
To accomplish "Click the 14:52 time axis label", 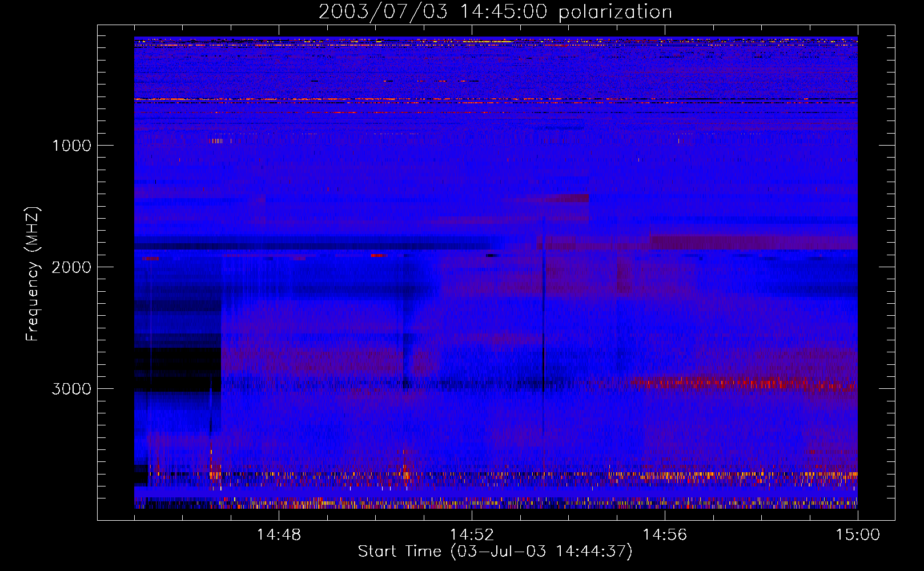I will pos(472,535).
